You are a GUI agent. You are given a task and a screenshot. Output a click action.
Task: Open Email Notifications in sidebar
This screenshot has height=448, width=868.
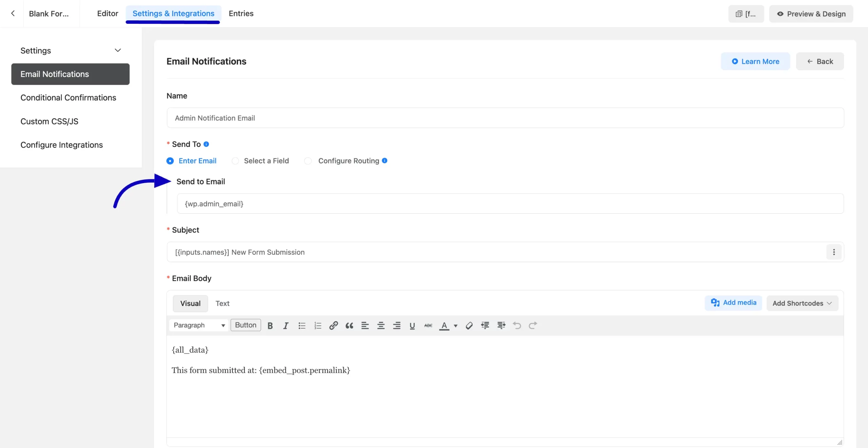[71, 74]
